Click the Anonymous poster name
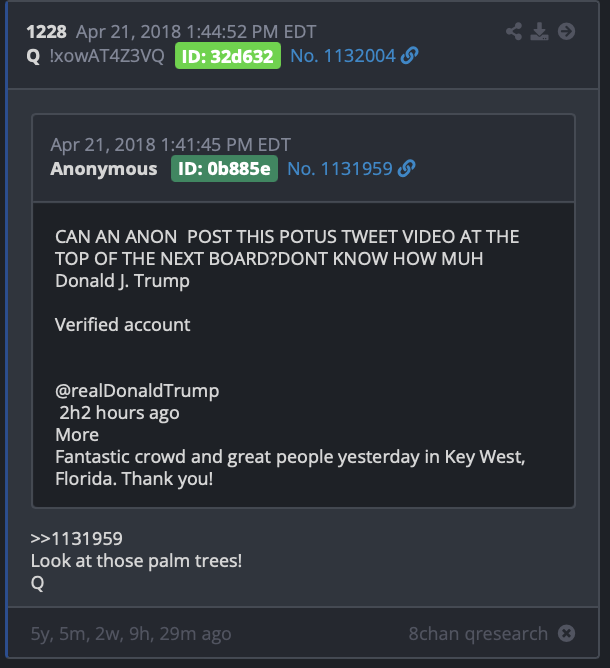Image resolution: width=610 pixels, height=668 pixels. click(104, 169)
